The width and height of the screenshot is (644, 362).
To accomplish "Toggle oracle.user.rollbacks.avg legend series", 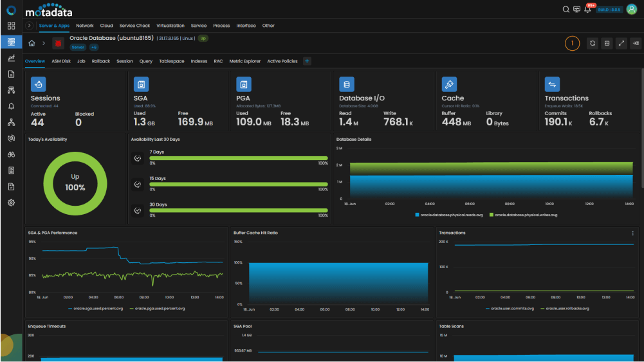I will point(565,308).
